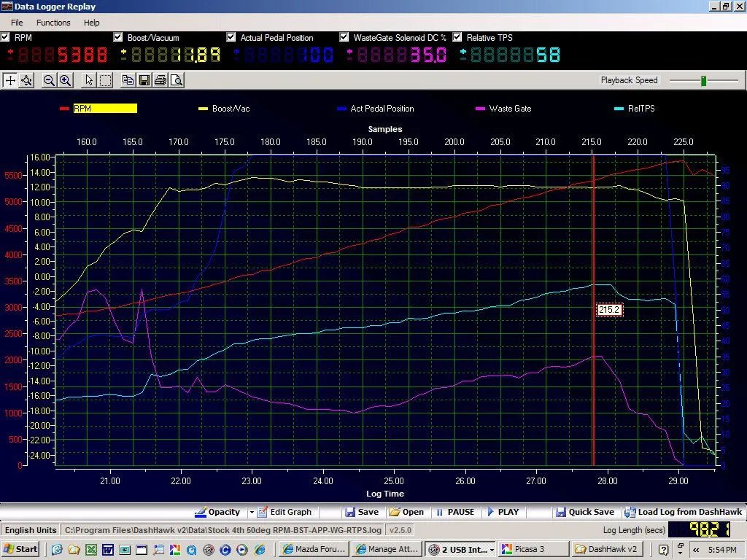747x560 pixels.
Task: Open the Windows Start menu
Action: (20, 549)
